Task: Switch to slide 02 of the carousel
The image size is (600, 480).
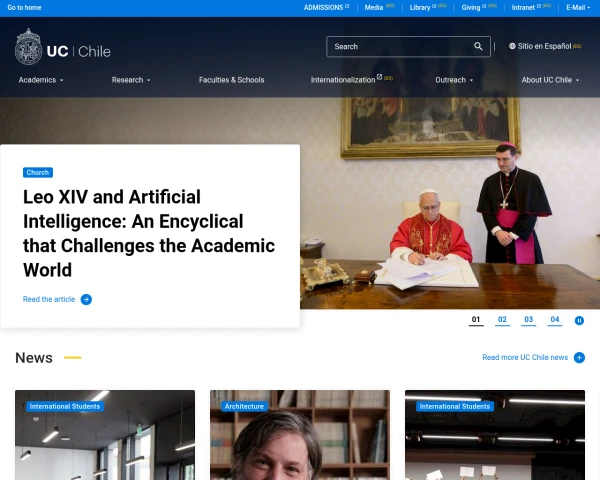Action: point(502,320)
